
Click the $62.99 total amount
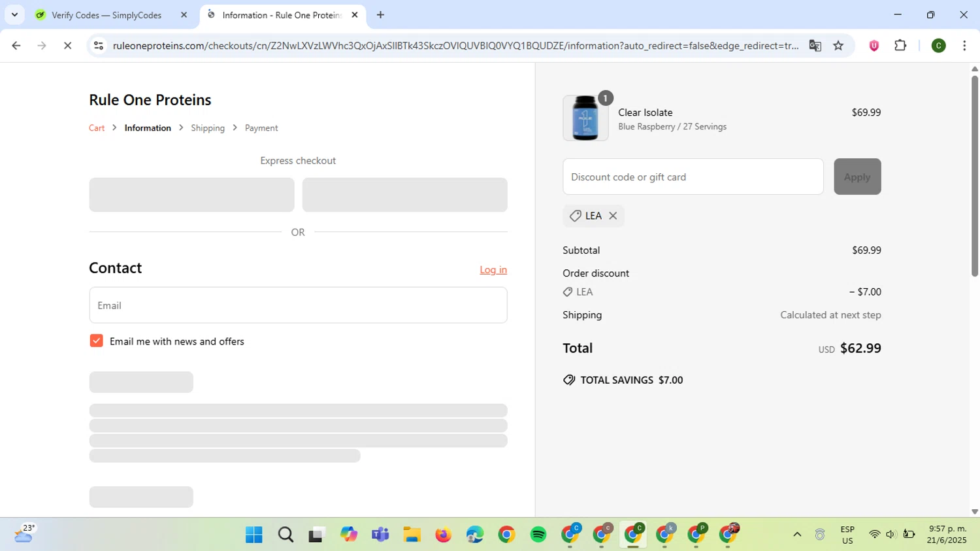(x=860, y=348)
